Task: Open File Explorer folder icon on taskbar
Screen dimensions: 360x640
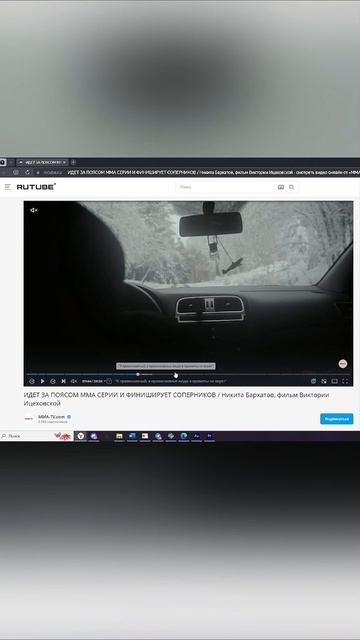Action: (119, 436)
